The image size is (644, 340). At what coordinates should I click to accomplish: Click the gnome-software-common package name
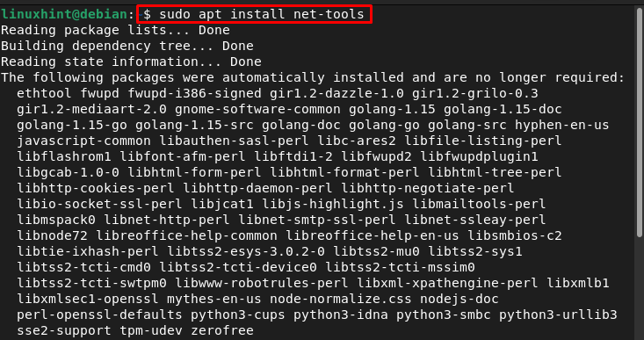point(257,110)
